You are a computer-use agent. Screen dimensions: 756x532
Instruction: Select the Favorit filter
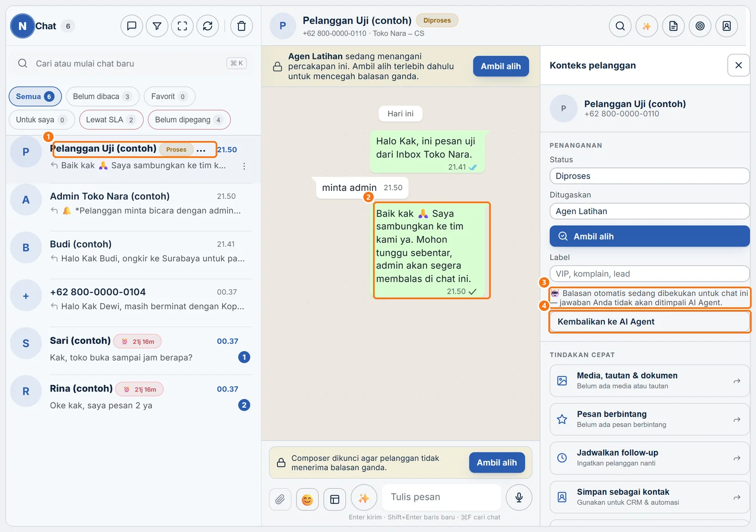pos(169,96)
